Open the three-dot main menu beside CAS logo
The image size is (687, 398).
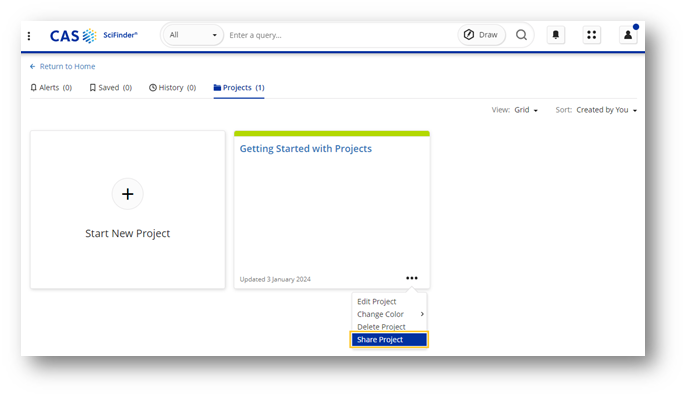click(x=29, y=36)
